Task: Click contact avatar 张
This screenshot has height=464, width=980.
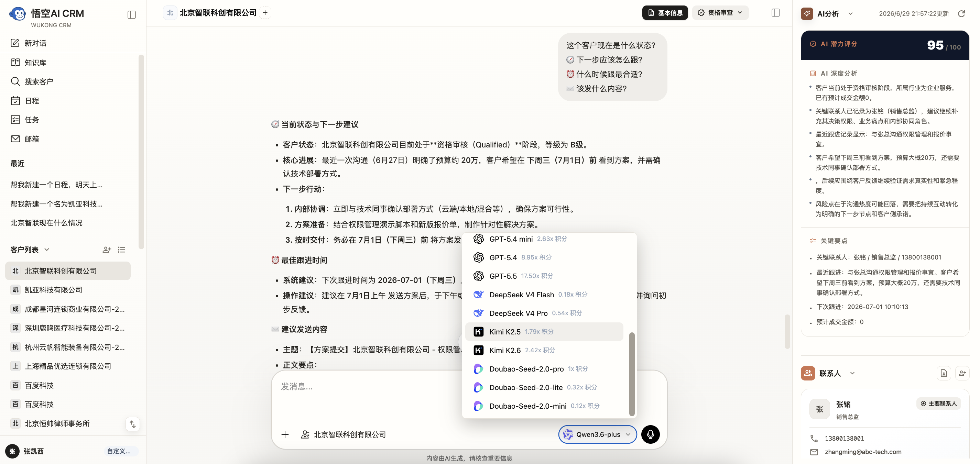Action: pyautogui.click(x=819, y=409)
